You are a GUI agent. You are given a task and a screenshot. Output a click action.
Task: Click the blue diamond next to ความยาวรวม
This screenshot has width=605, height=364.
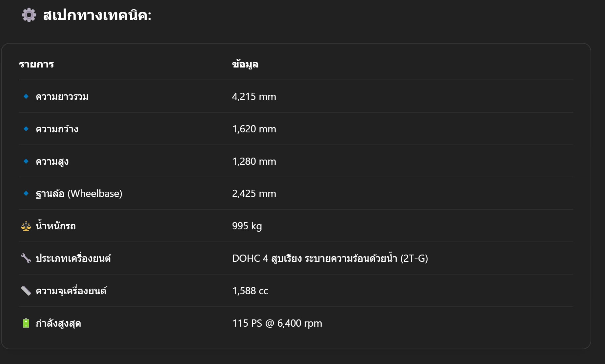[x=26, y=96]
